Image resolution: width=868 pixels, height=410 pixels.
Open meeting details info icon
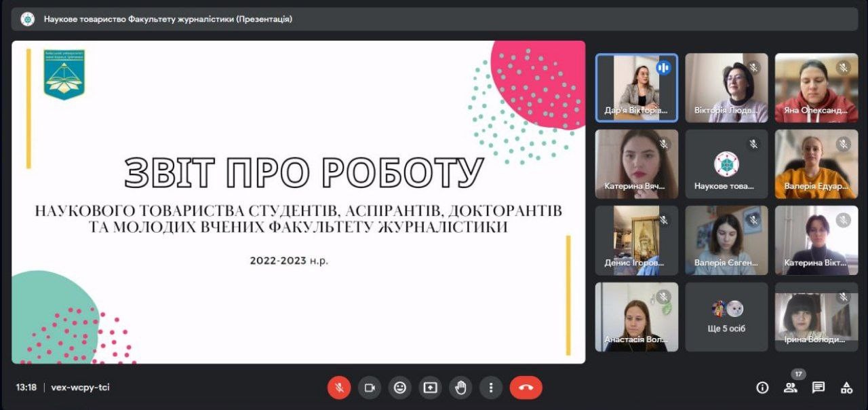pyautogui.click(x=762, y=388)
